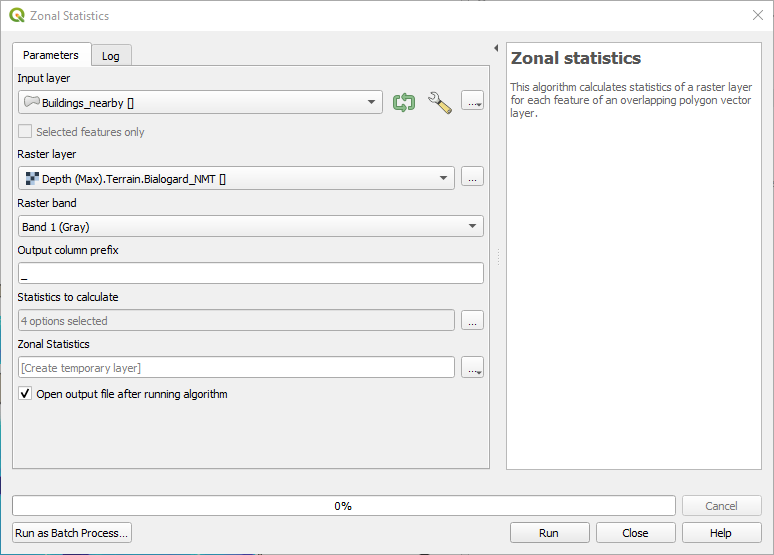
Task: Click the browse button next to Buildings_nearby
Action: click(x=473, y=102)
